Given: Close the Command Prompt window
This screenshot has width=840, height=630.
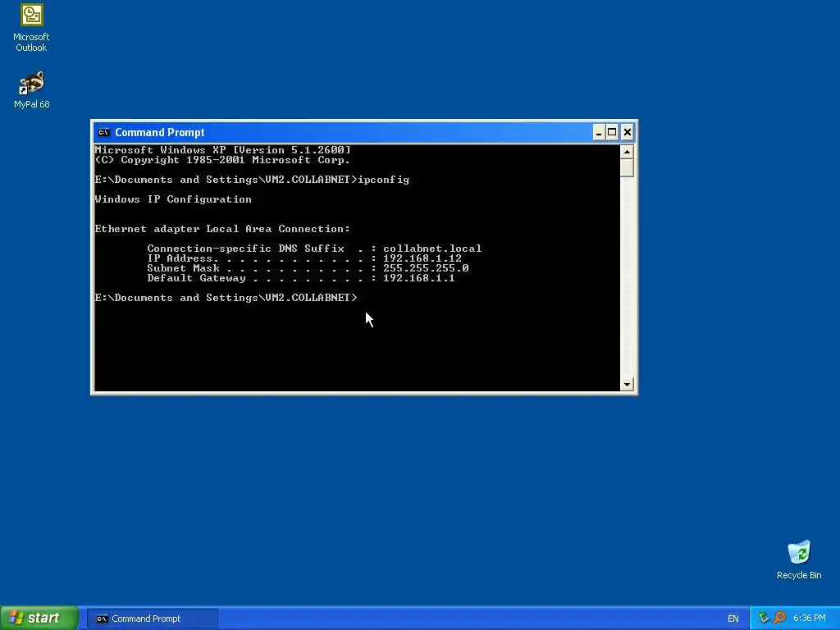Looking at the screenshot, I should 628,132.
